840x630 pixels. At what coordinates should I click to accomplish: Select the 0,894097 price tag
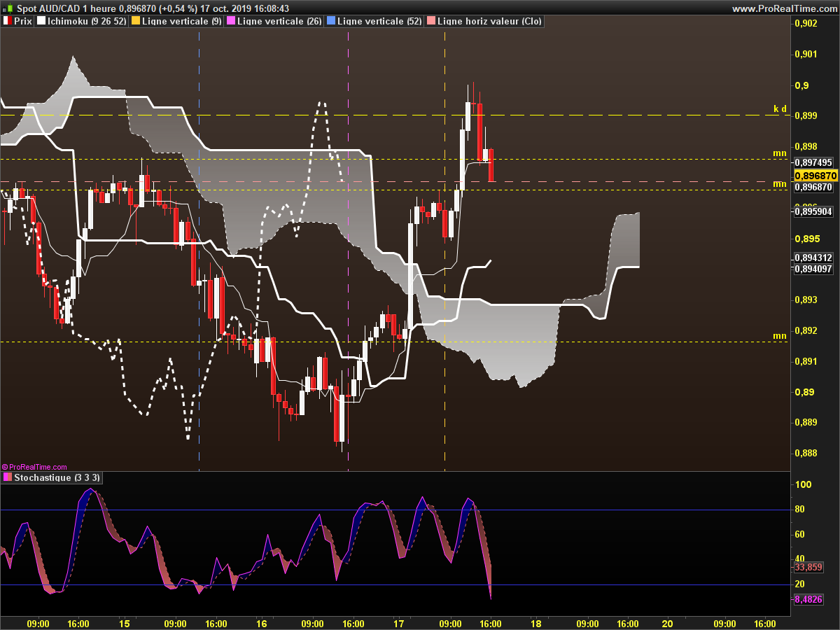click(814, 269)
